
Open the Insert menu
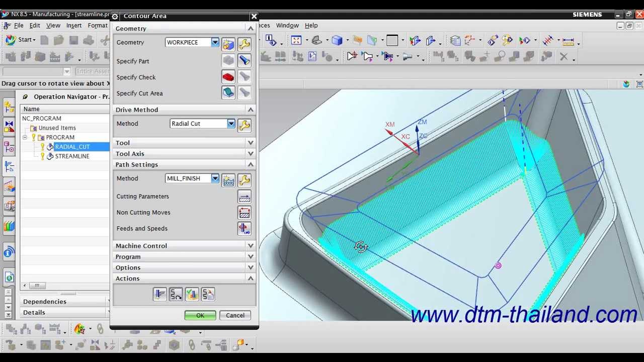pos(74,25)
